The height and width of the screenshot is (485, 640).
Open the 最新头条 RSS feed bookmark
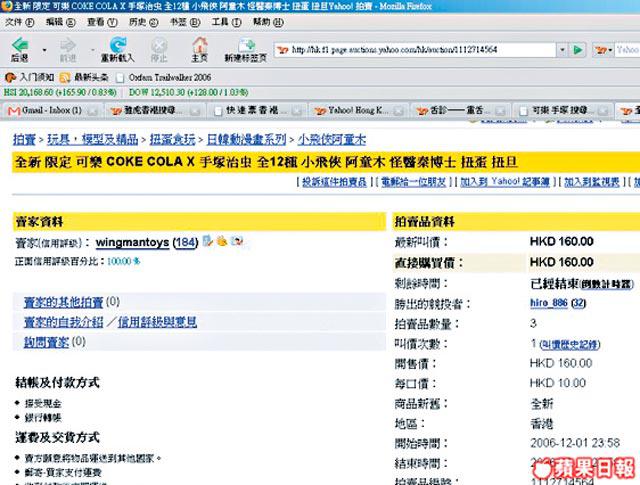(84, 77)
